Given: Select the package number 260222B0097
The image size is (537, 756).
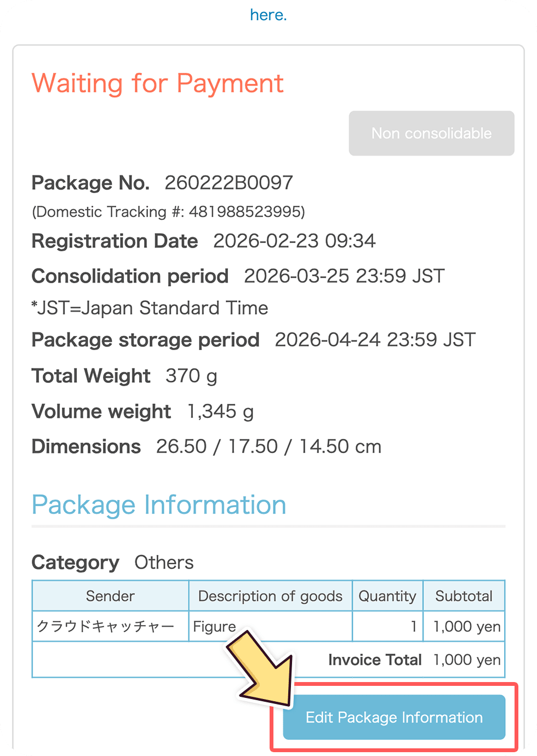Looking at the screenshot, I should (x=229, y=182).
